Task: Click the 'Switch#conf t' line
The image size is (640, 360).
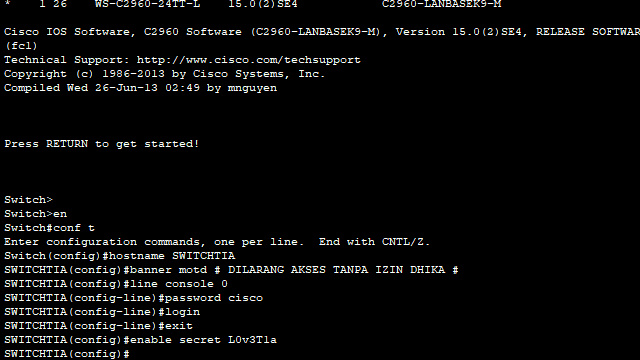Action: pos(49,228)
